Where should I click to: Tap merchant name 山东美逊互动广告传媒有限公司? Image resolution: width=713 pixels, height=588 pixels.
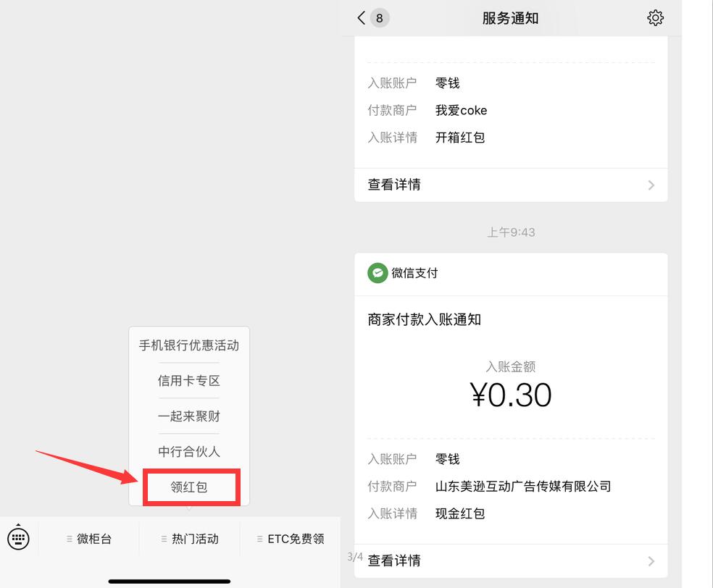click(523, 487)
